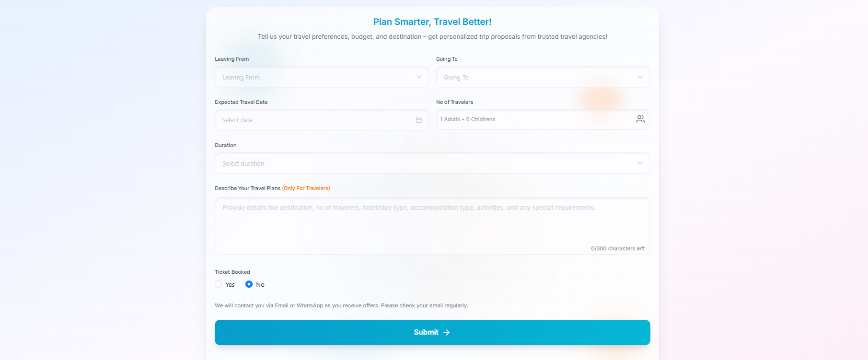Select the No radio button for Ticket Booked
This screenshot has height=360, width=868.
point(249,284)
